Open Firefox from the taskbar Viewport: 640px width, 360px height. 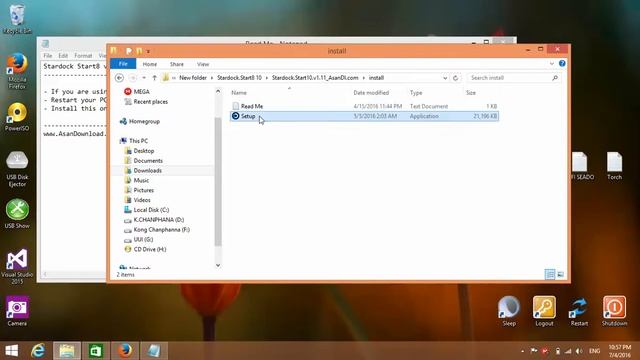[125, 351]
